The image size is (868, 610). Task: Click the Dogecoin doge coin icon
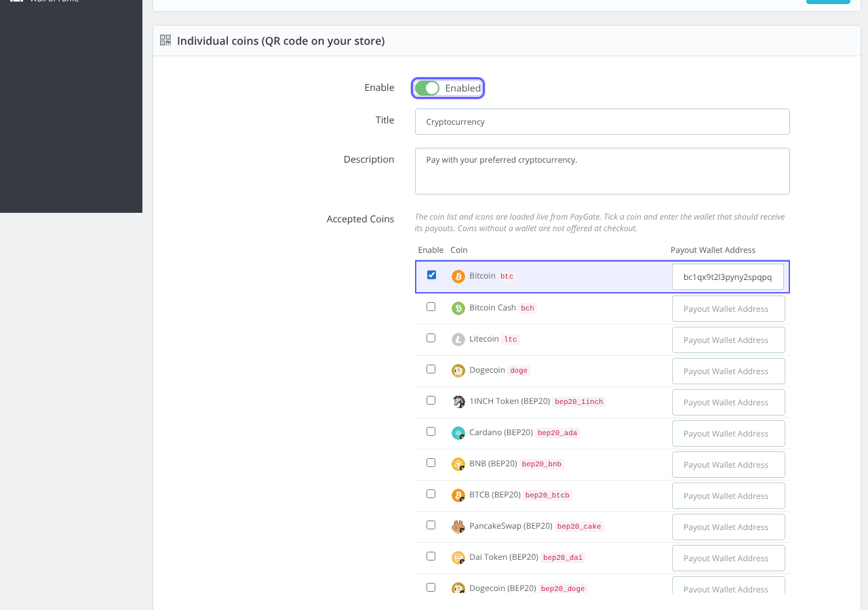pyautogui.click(x=458, y=371)
